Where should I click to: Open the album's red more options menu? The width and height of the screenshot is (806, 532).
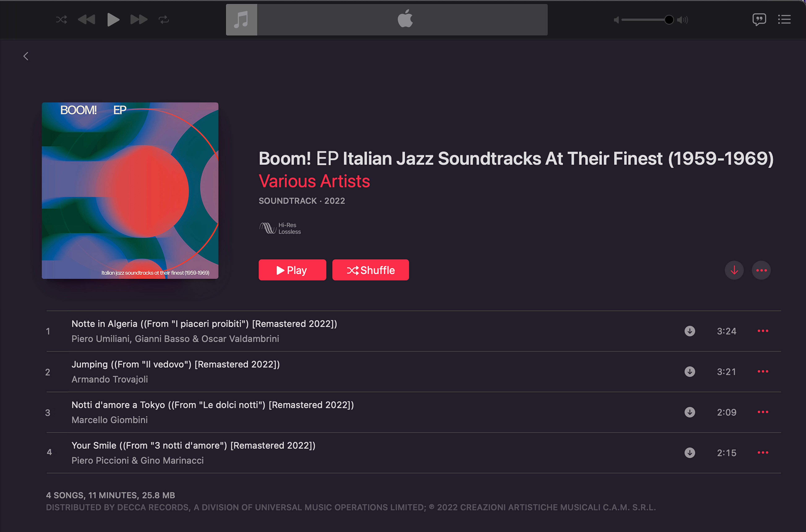pos(761,270)
